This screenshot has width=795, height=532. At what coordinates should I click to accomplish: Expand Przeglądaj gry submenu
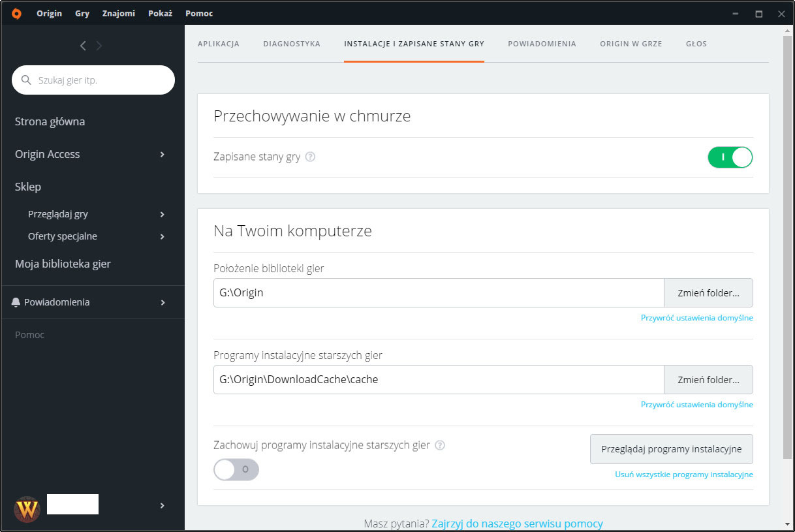[x=163, y=214]
